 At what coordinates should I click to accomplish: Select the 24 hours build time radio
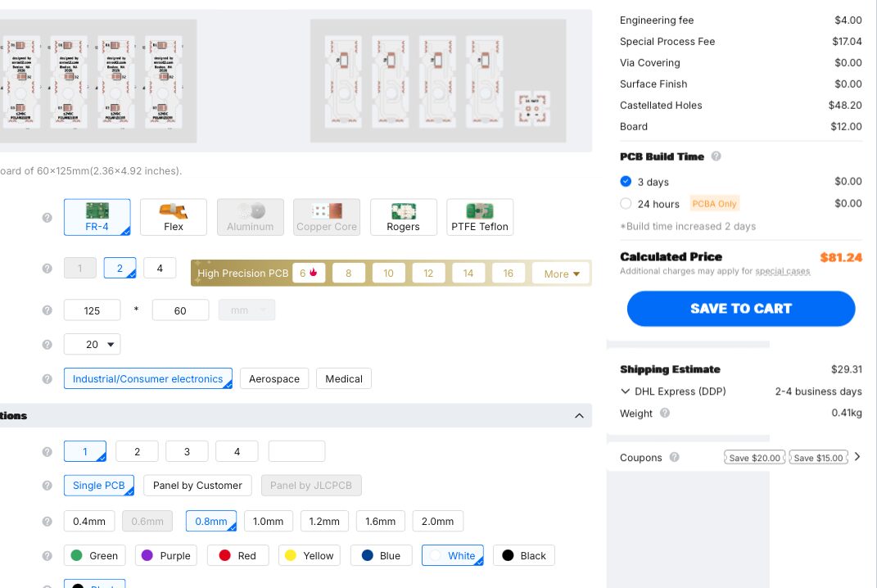tap(626, 204)
